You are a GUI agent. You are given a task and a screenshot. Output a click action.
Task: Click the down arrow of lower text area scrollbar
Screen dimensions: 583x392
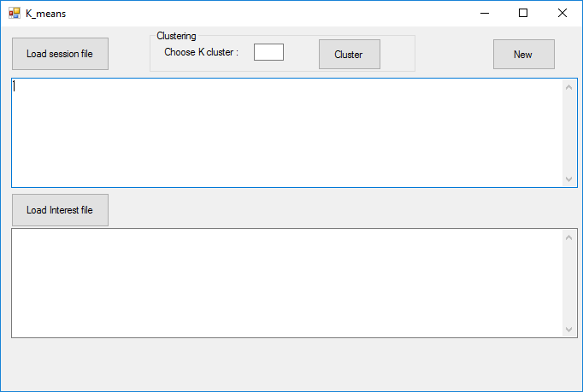click(x=570, y=329)
